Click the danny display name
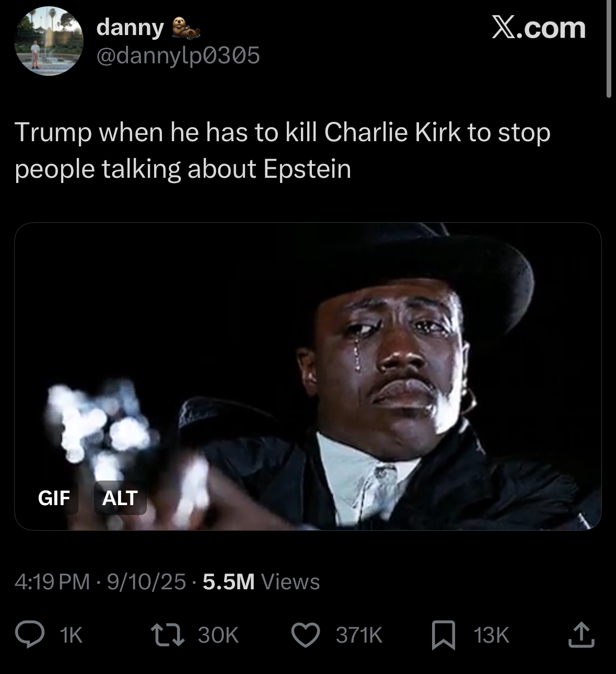 tap(130, 27)
